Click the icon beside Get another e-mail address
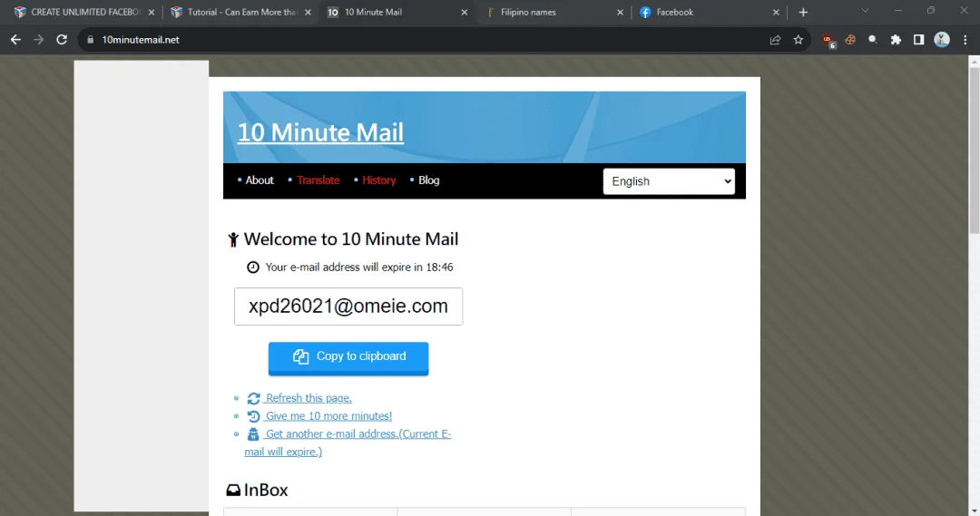Viewport: 980px width, 516px height. click(x=253, y=434)
